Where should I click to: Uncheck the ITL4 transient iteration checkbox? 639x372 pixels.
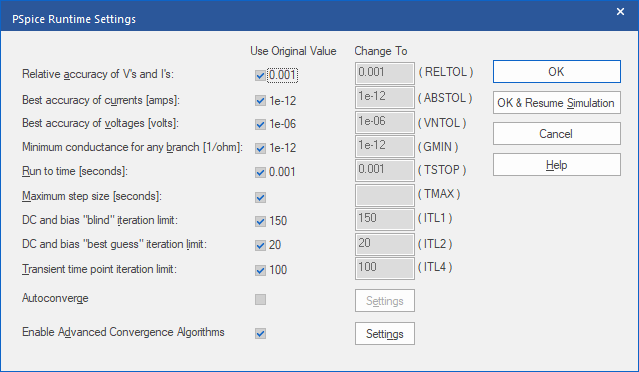pos(260,270)
